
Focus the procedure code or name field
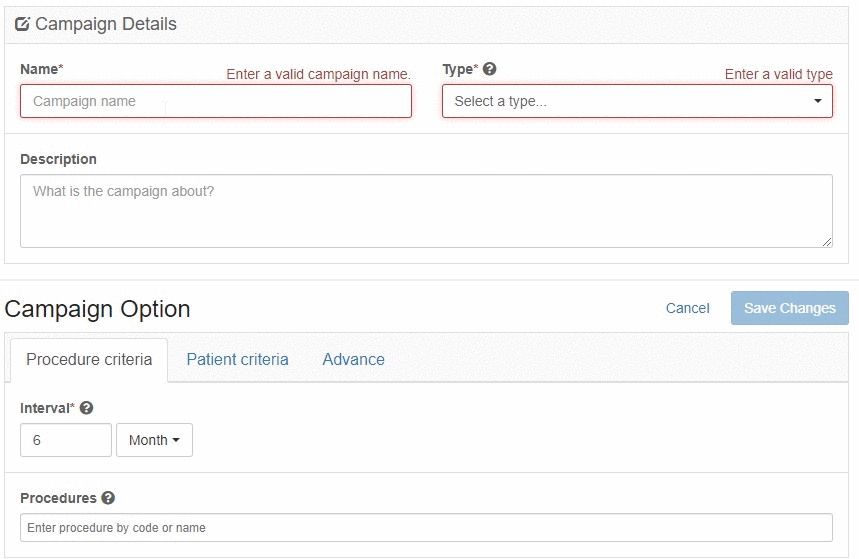coord(426,528)
